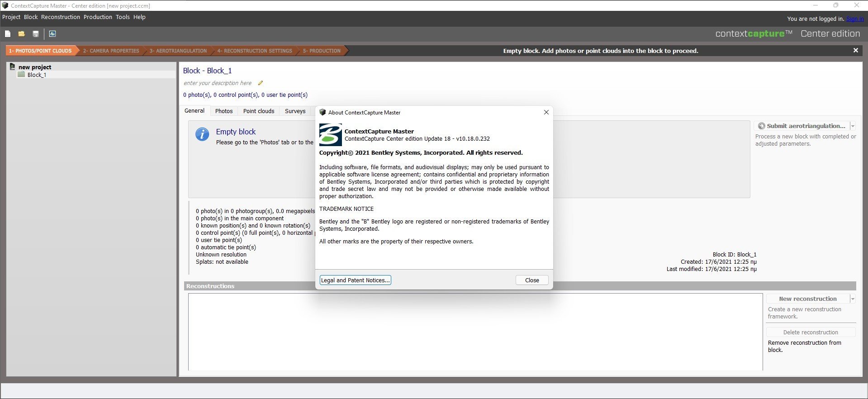Viewport: 868px width, 399px height.
Task: Expand the New reconstruction dropdown arrow
Action: (853, 299)
